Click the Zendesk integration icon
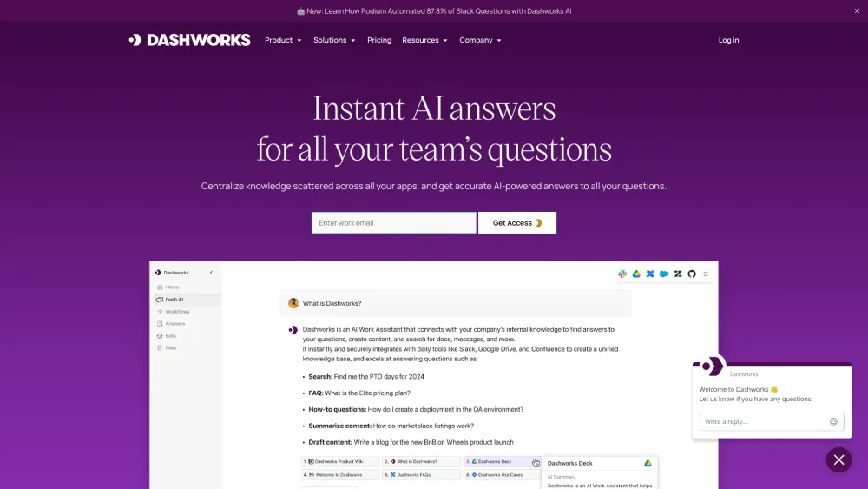This screenshot has width=868, height=489. pyautogui.click(x=678, y=274)
